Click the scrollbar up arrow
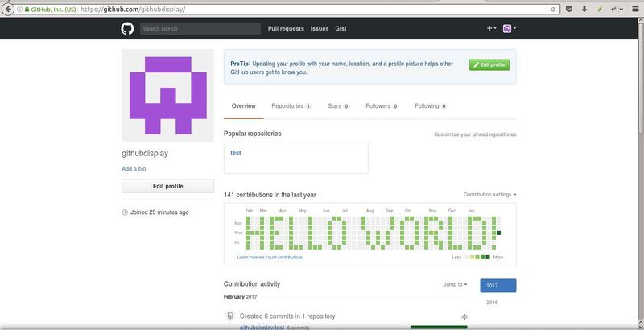The image size is (644, 330). click(x=640, y=19)
